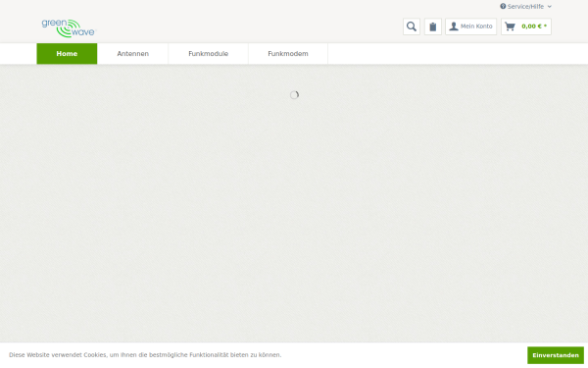Open the shopping cart showing 0,00 €
Image resolution: width=588 pixels, height=368 pixels.
pos(526,26)
